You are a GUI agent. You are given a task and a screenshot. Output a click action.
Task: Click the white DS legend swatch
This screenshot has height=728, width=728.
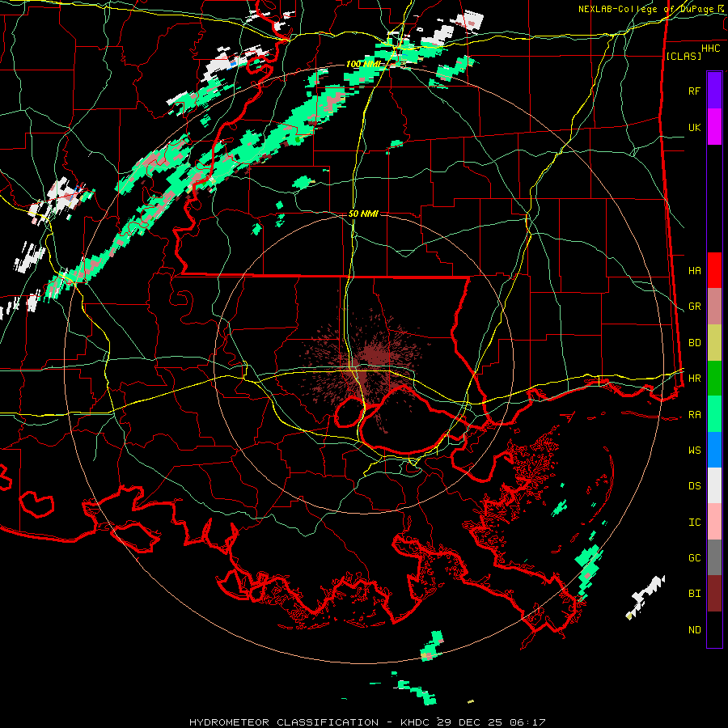pyautogui.click(x=714, y=485)
